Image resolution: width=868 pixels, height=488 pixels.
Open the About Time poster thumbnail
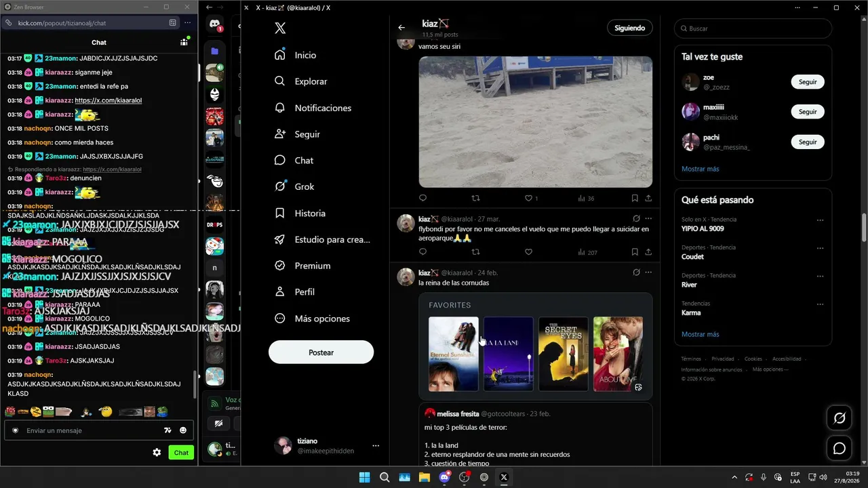click(x=618, y=354)
